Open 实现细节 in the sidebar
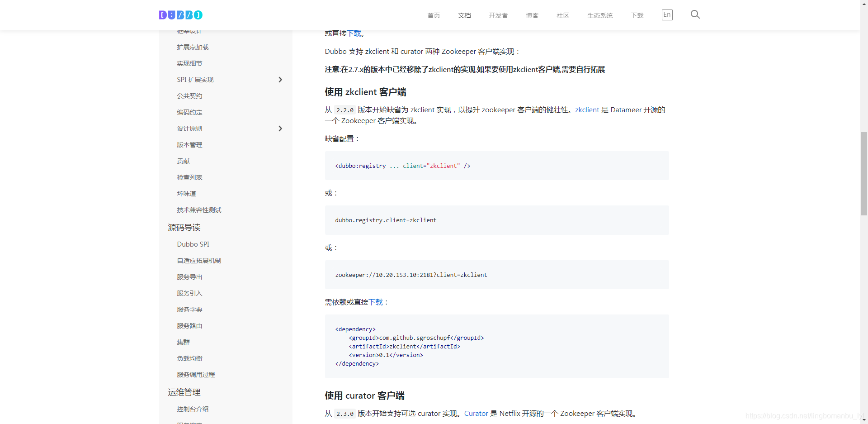The image size is (868, 424). tap(189, 63)
